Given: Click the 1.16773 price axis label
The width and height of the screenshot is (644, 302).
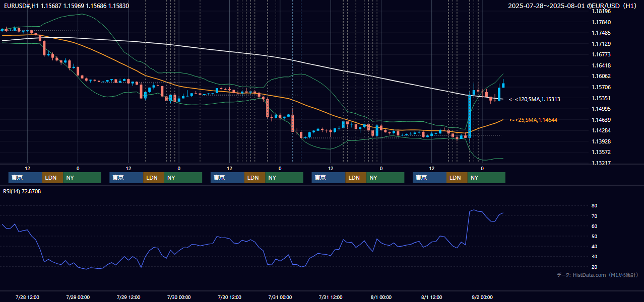Looking at the screenshot, I should (x=601, y=54).
